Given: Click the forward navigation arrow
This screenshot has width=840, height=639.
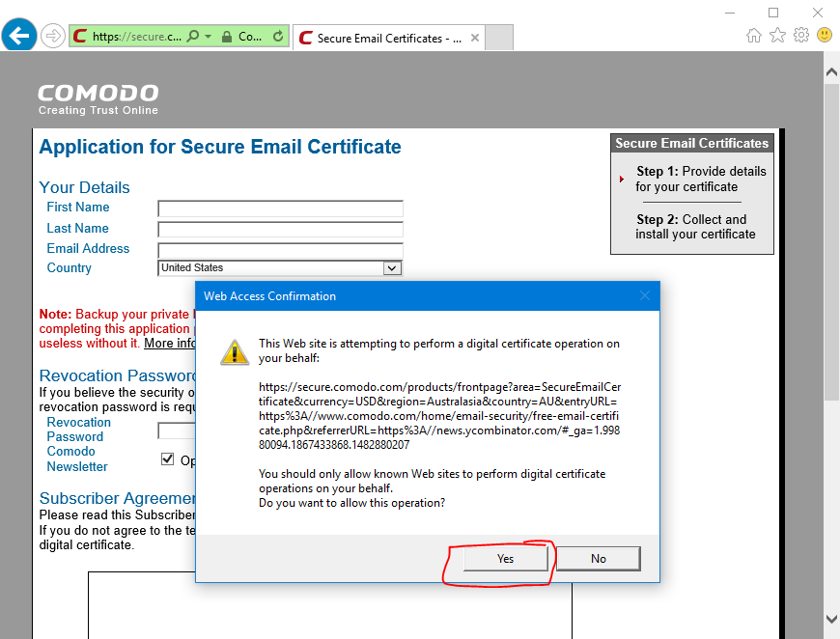Looking at the screenshot, I should 53,36.
